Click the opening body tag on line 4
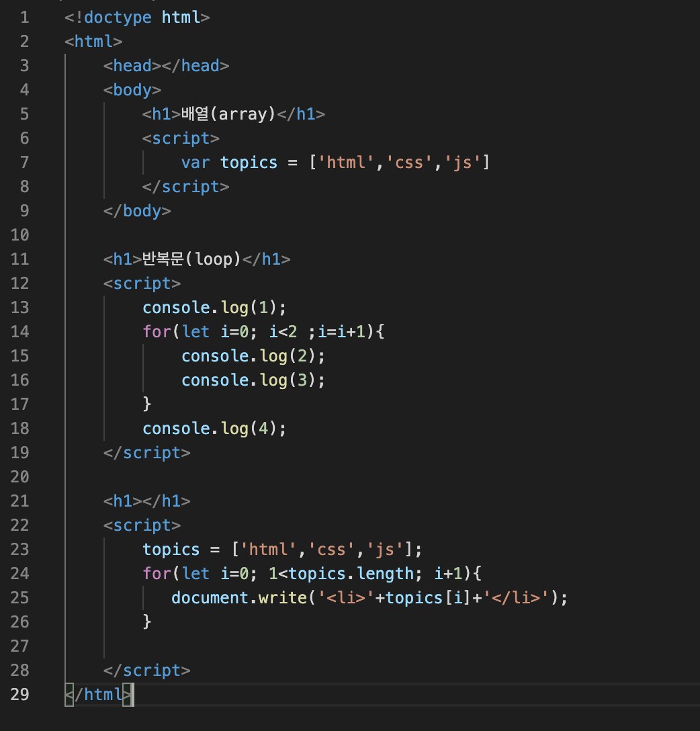700x731 pixels. (132, 91)
